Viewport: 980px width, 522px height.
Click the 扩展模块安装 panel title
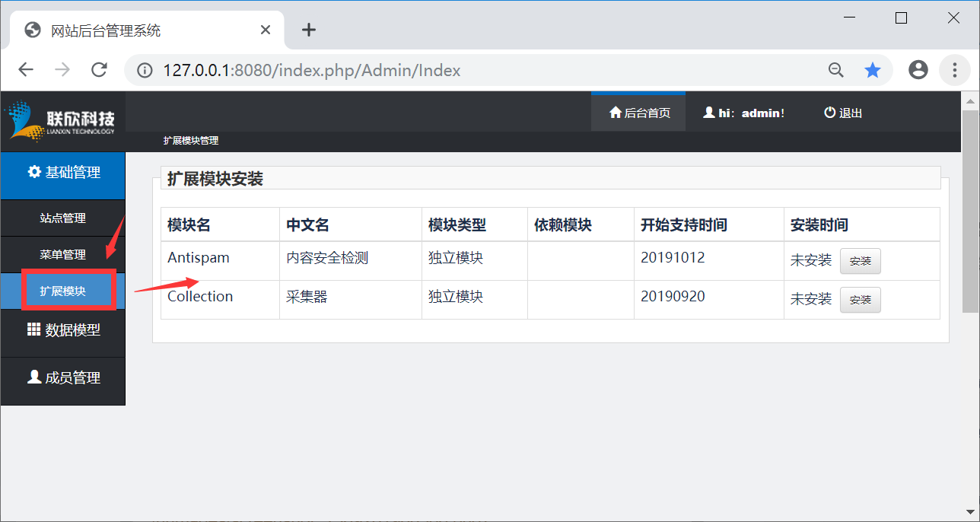(215, 179)
